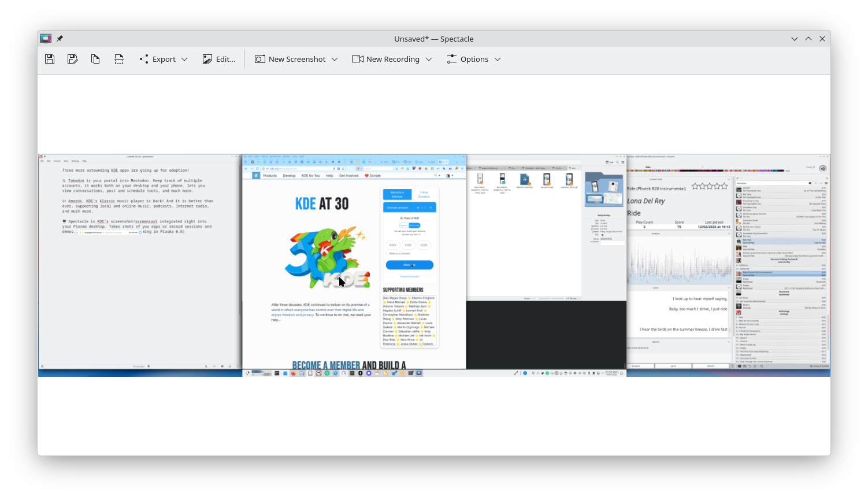Viewport: 868px width, 500px height.
Task: Open the Spectacle window menu icon
Action: click(x=46, y=39)
